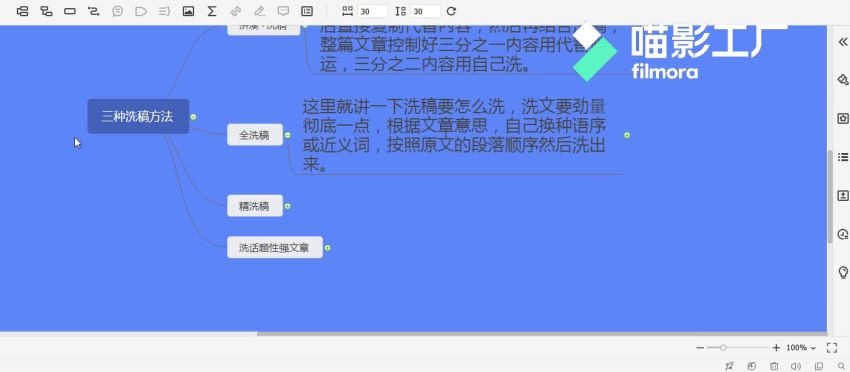Reset spacing with the refresh icon
The height and width of the screenshot is (372, 850).
point(451,11)
